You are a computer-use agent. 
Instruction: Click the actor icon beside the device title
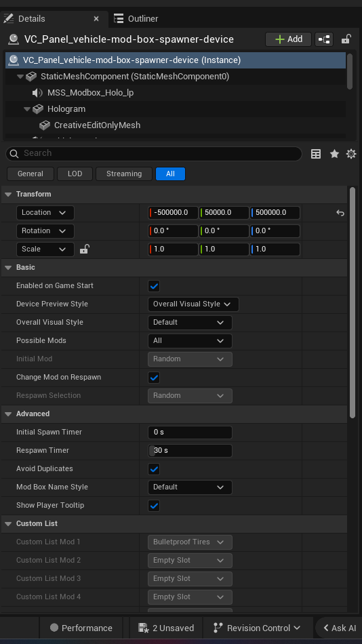(x=14, y=39)
